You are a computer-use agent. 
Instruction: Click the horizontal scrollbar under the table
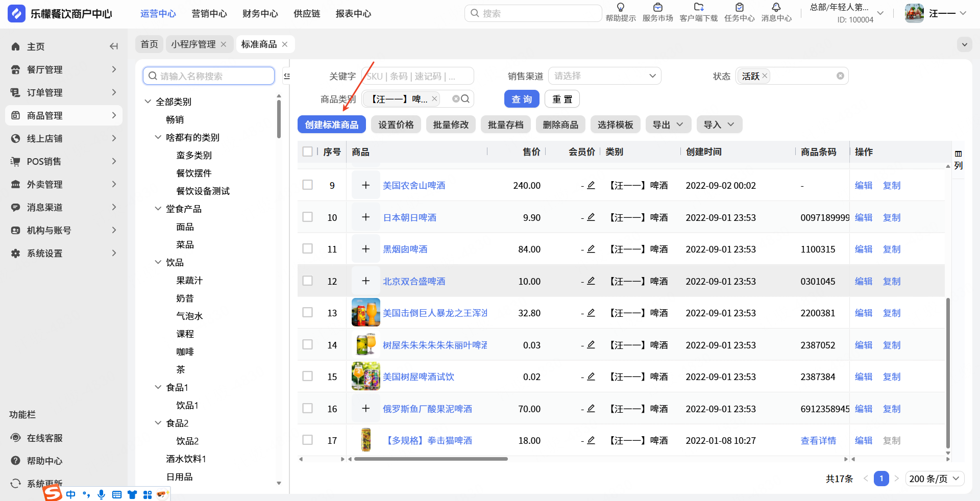pyautogui.click(x=430, y=459)
